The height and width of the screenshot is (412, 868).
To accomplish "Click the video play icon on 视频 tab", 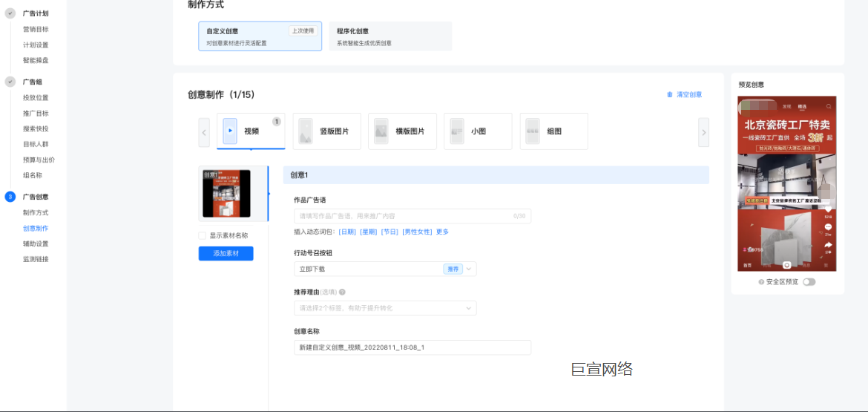I will tap(230, 131).
